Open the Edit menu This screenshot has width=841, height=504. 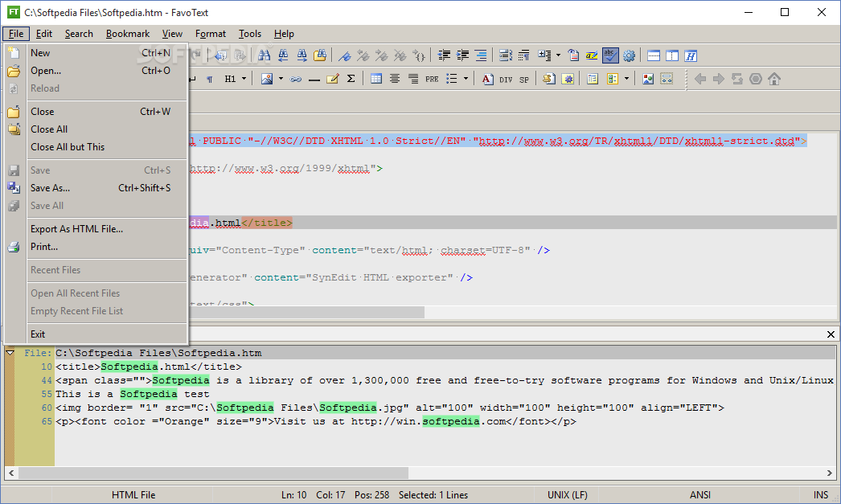pos(44,34)
